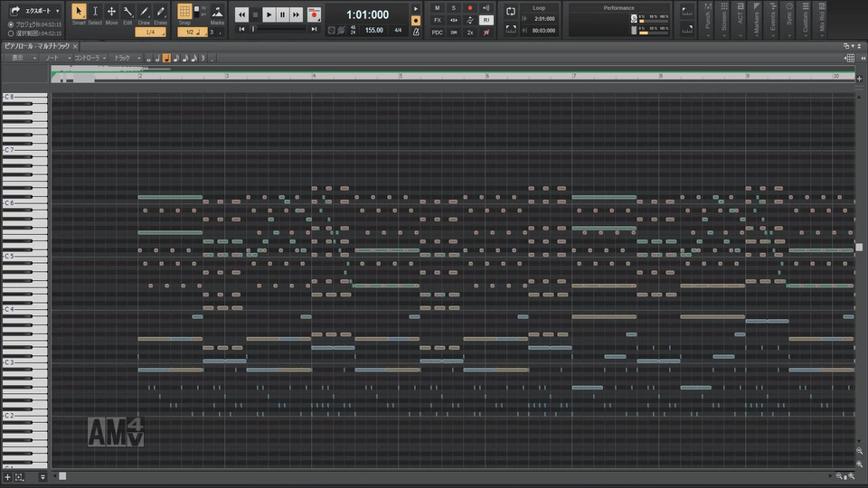This screenshot has height=488, width=868.
Task: Click the global FX bypass button
Action: [438, 19]
